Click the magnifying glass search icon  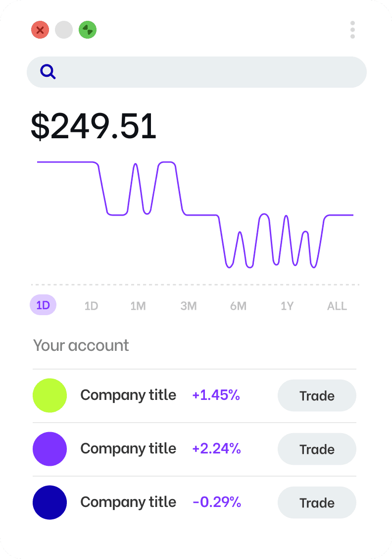[48, 72]
